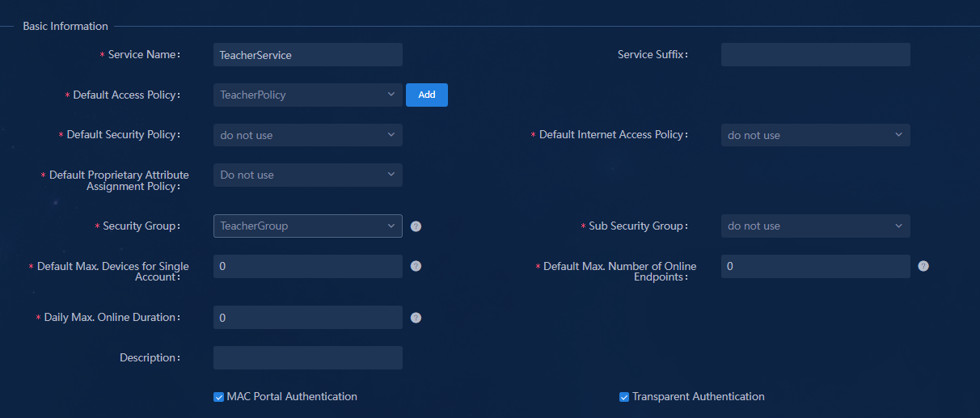Open Default Security Policy dropdown
The height and width of the screenshot is (418, 980).
click(308, 135)
